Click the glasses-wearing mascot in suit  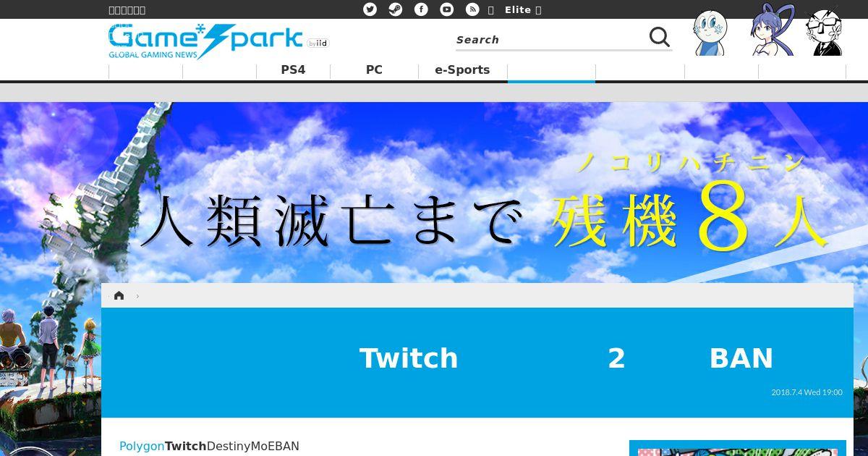(825, 32)
